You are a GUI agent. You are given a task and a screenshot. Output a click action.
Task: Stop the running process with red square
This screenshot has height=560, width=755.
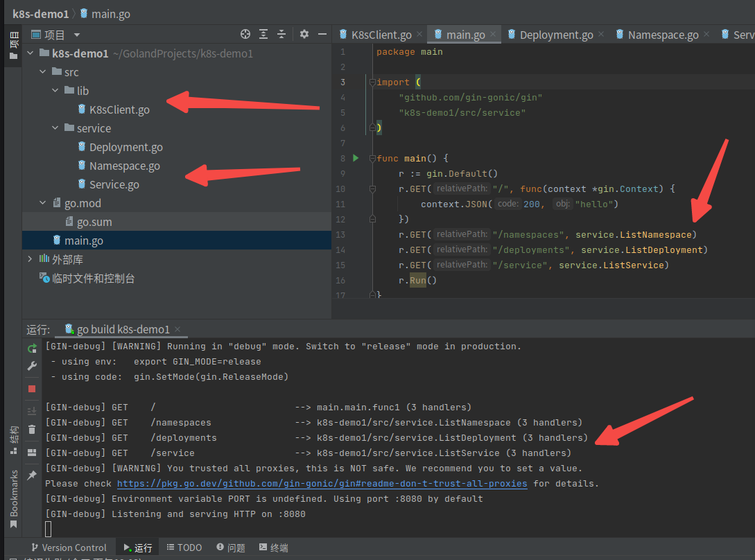point(33,389)
